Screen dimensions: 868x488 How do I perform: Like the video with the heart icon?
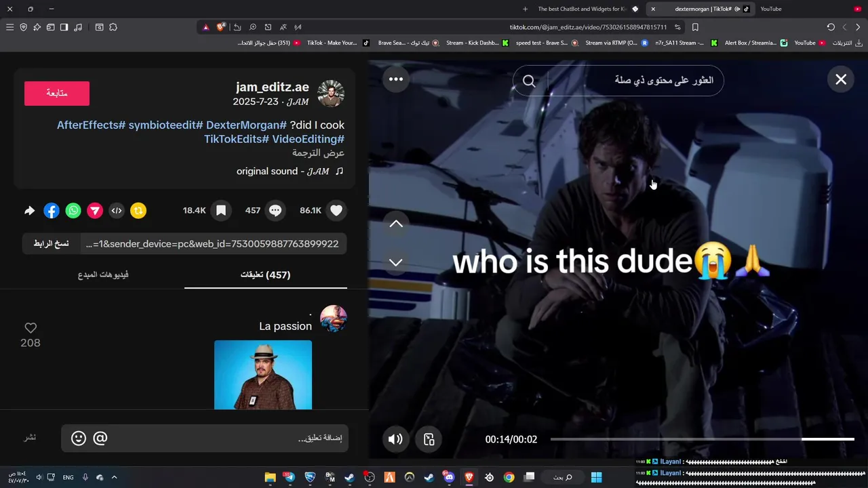(336, 211)
